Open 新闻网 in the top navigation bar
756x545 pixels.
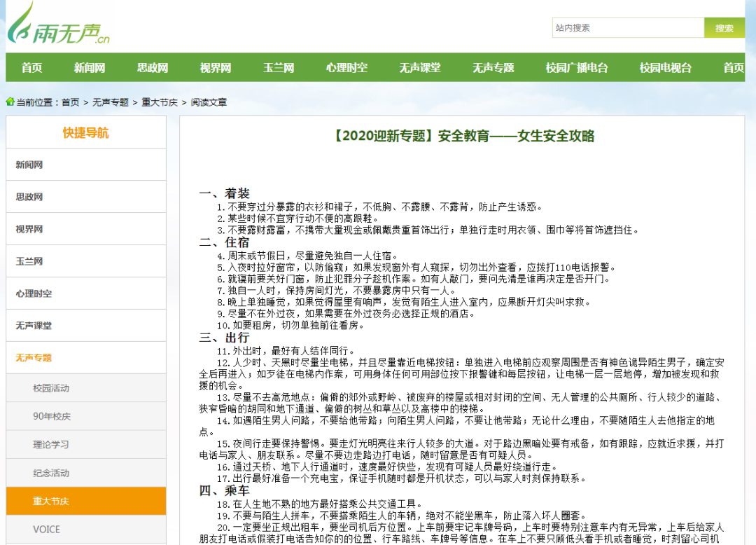[90, 68]
